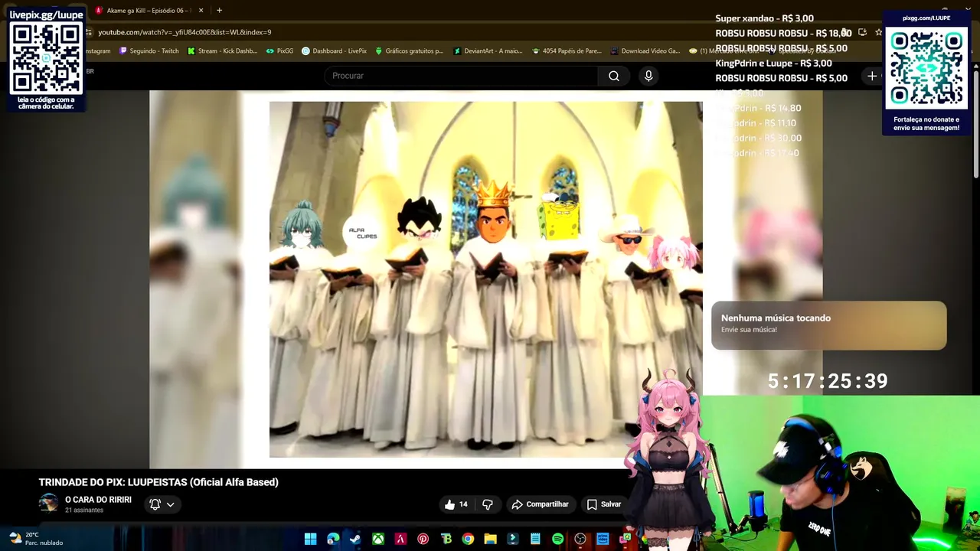Open the Dashboard - LivePix bookmark
The width and height of the screenshot is (980, 551).
pos(334,51)
